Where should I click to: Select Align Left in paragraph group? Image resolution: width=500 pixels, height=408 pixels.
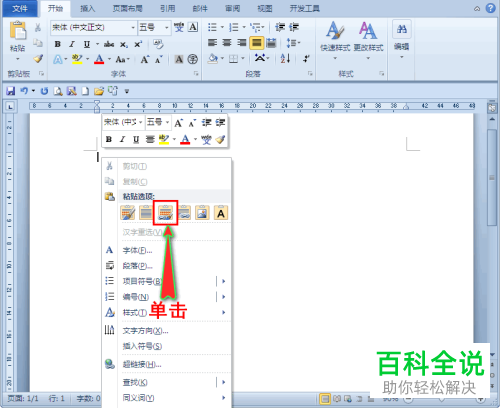point(212,43)
